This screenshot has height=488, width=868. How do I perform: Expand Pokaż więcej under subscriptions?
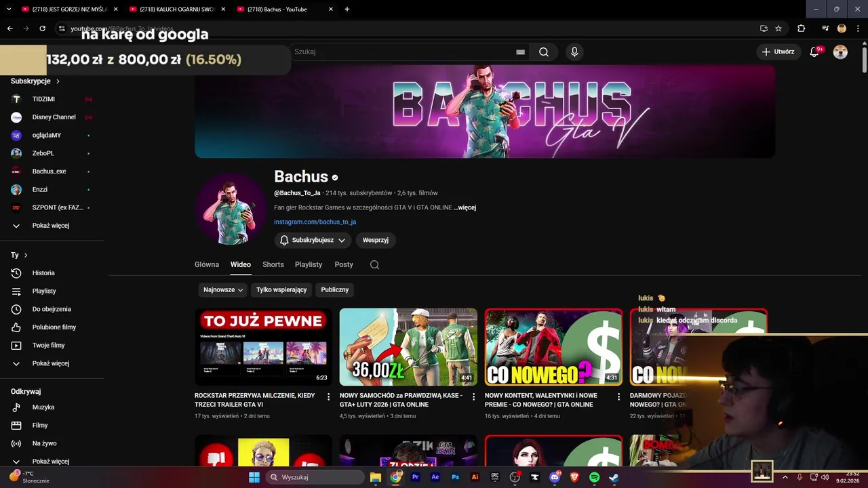click(x=52, y=226)
